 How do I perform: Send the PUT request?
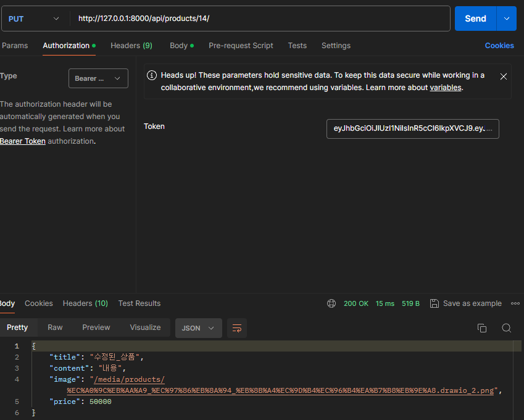(x=475, y=19)
